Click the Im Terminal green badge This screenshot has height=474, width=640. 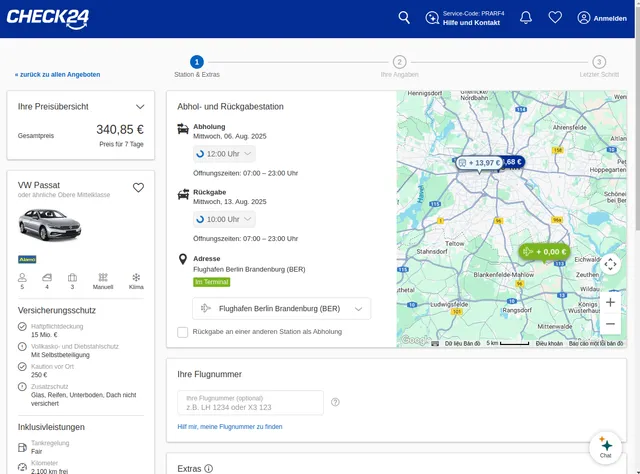pyautogui.click(x=211, y=282)
